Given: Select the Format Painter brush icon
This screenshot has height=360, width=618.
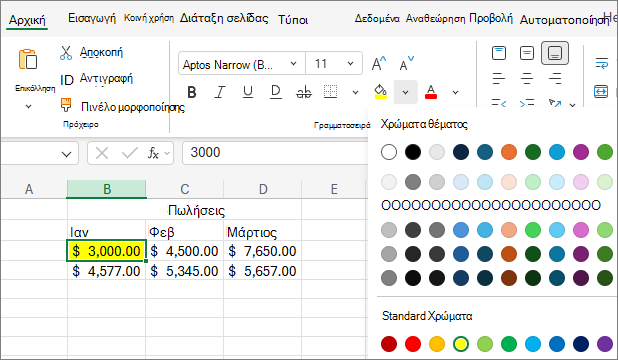Looking at the screenshot, I should click(x=66, y=105).
